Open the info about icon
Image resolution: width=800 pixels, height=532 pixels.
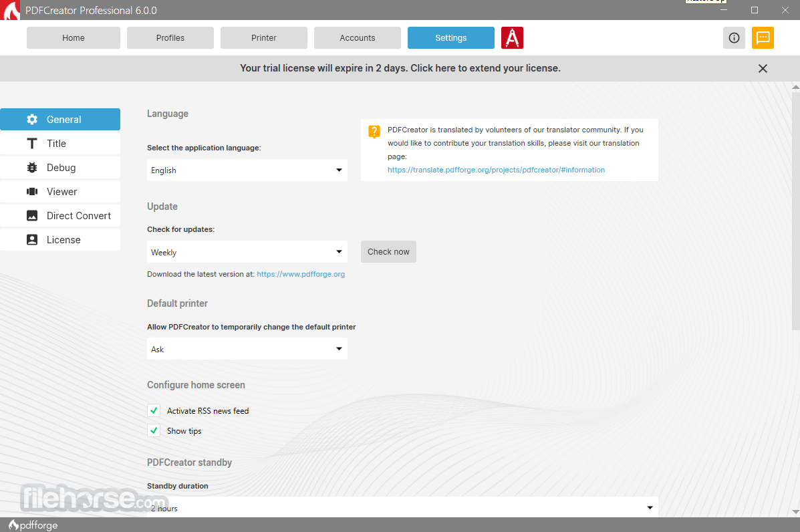(x=734, y=37)
